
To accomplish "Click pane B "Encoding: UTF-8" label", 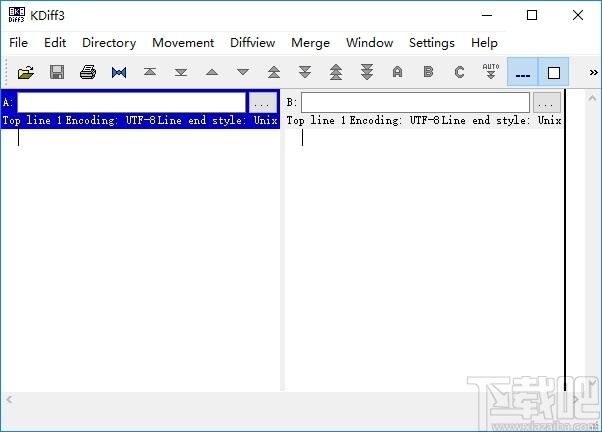I will coord(395,121).
